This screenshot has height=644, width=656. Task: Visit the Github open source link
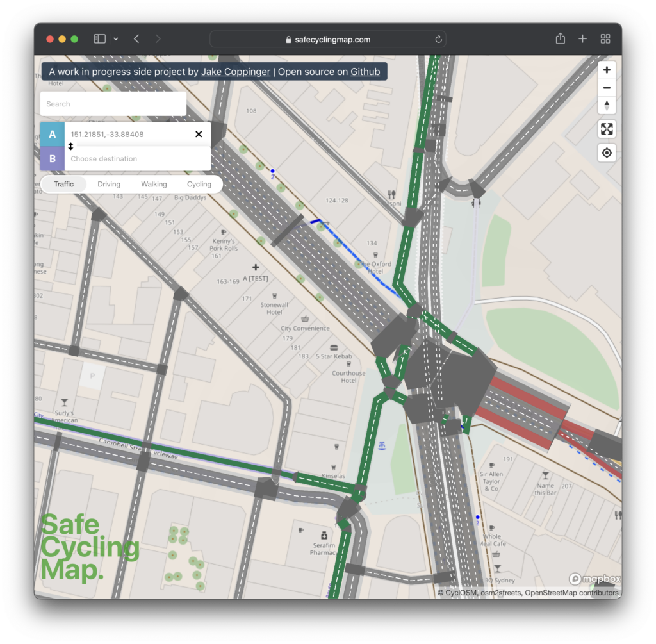pos(365,71)
